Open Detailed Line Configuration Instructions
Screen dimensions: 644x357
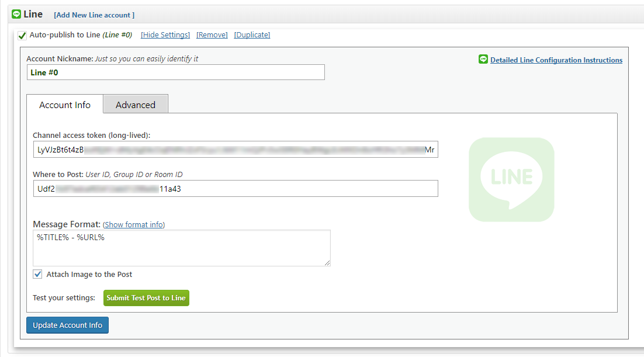[x=556, y=60]
